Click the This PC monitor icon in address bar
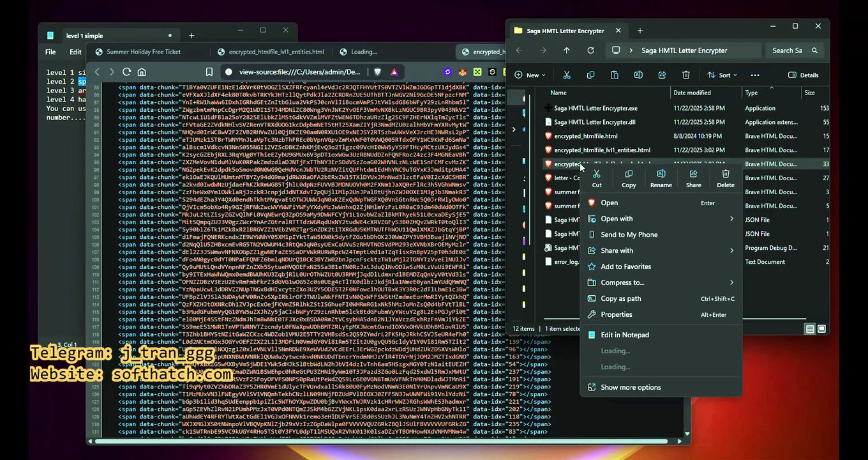 click(616, 50)
